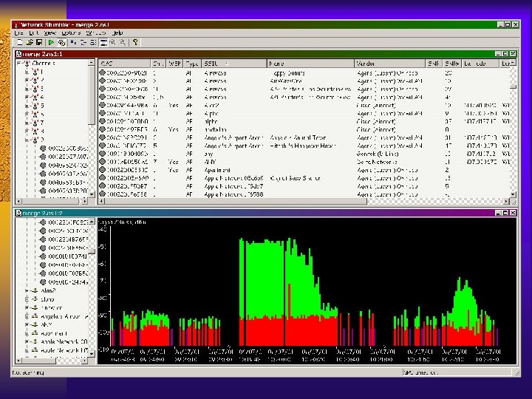Expand channel 5 in the Channels tree

click(27, 106)
